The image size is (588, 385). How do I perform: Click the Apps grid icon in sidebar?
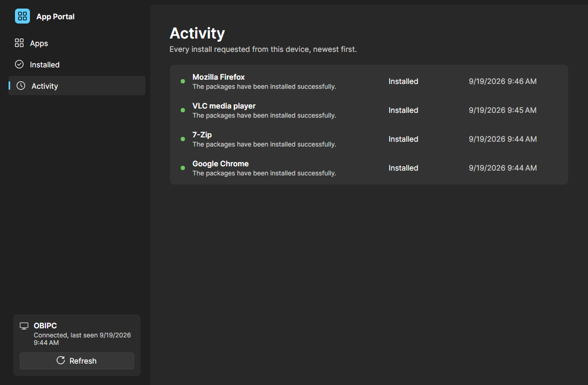tap(19, 43)
